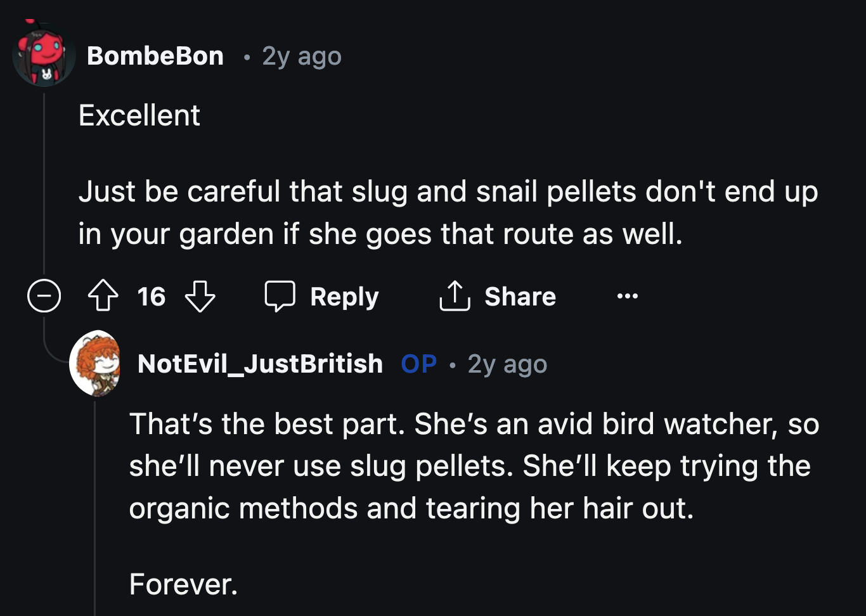866x616 pixels.
Task: Click the 2y ago timestamp on BombeBon's comment
Action: (301, 56)
